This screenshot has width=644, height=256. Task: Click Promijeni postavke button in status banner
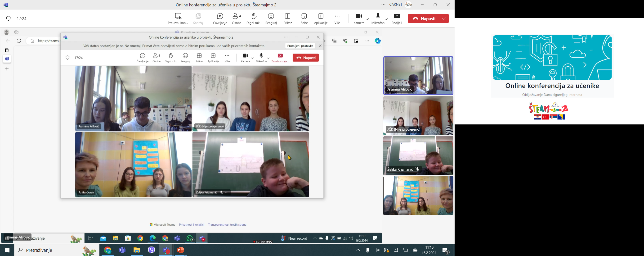click(300, 46)
